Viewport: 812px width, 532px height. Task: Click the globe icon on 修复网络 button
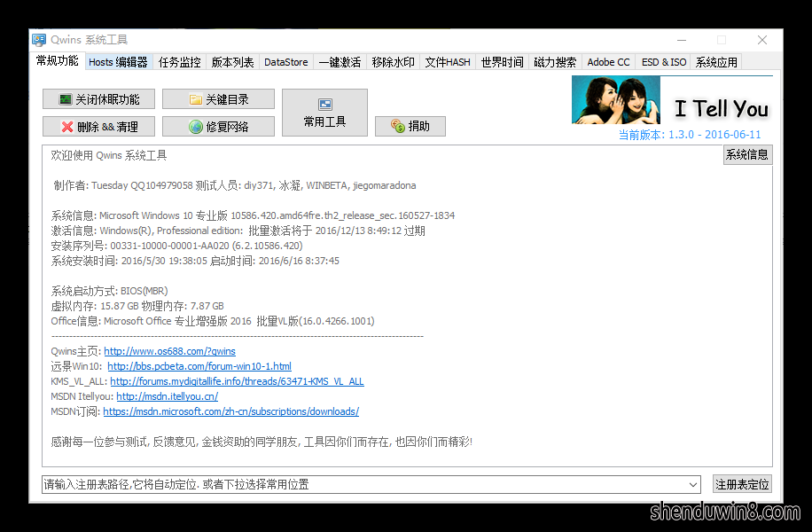196,127
